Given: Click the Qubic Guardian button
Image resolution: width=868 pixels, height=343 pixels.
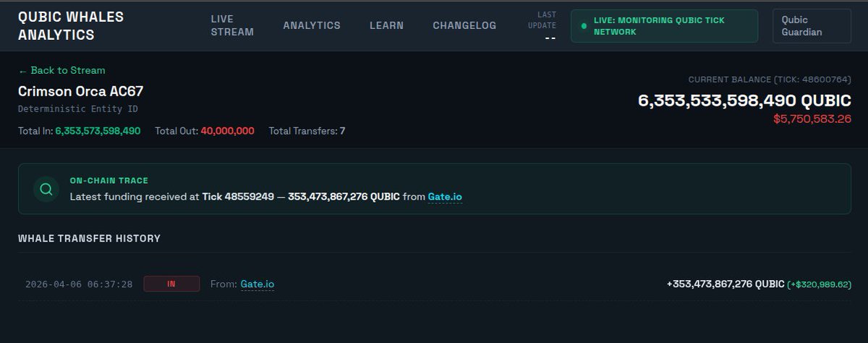Looking at the screenshot, I should click(812, 25).
